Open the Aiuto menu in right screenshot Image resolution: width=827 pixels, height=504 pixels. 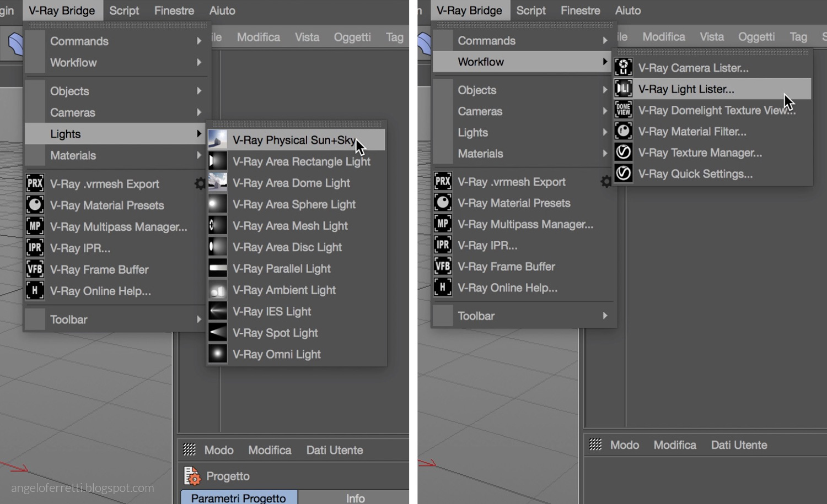[628, 10]
